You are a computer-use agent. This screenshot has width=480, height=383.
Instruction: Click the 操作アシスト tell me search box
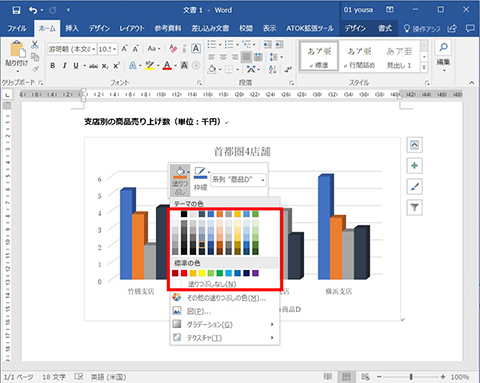(422, 29)
